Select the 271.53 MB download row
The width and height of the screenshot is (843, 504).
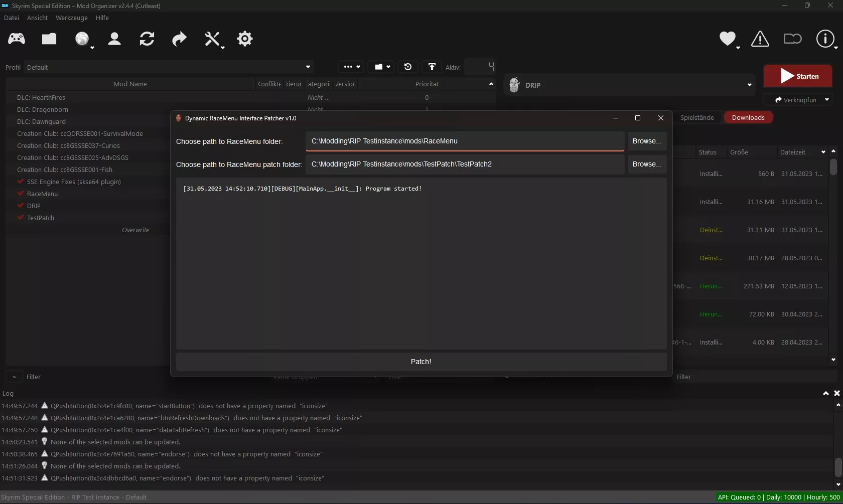(x=751, y=286)
